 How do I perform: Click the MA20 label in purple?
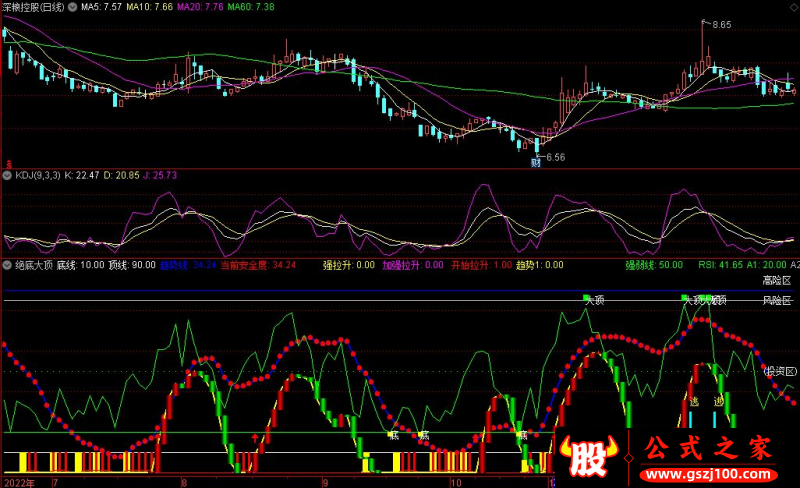point(199,7)
